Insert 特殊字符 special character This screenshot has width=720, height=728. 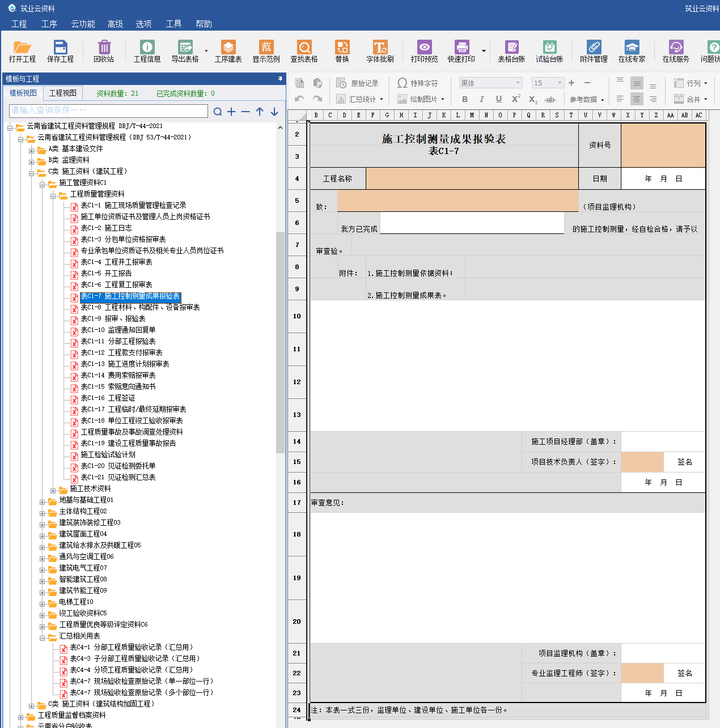[417, 83]
